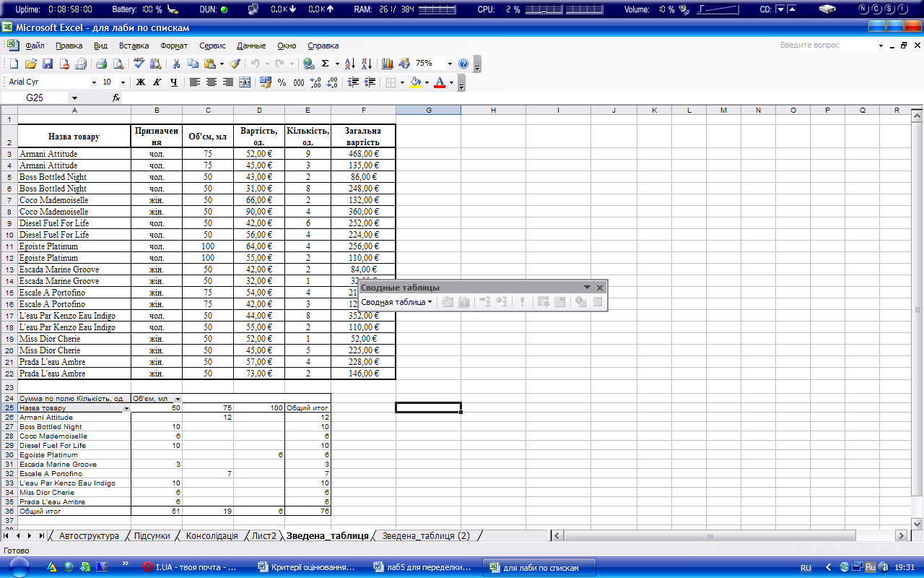This screenshot has width=924, height=578.
Task: Decrease cell indent
Action: point(353,82)
